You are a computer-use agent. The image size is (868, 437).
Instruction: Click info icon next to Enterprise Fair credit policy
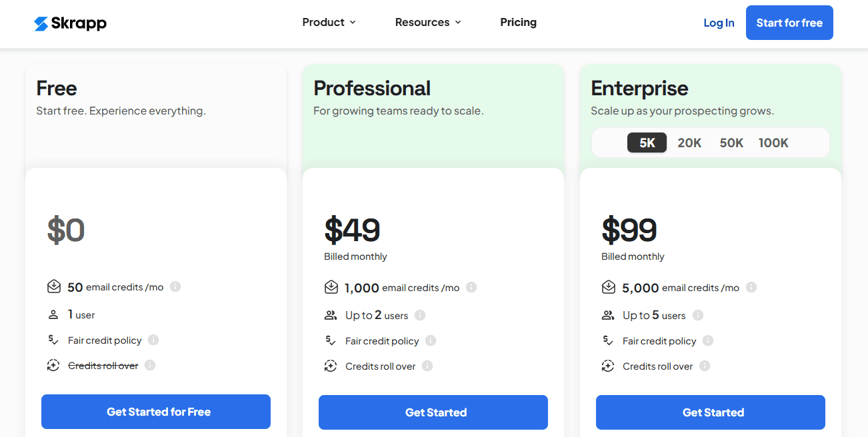708,341
